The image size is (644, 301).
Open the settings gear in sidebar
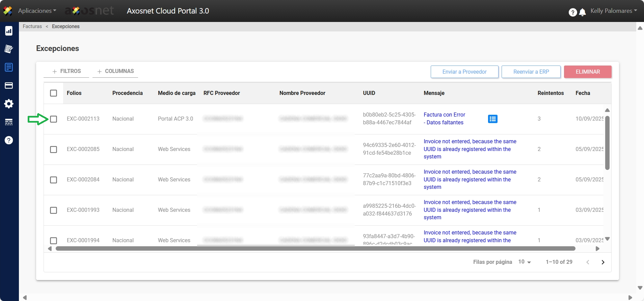9,104
